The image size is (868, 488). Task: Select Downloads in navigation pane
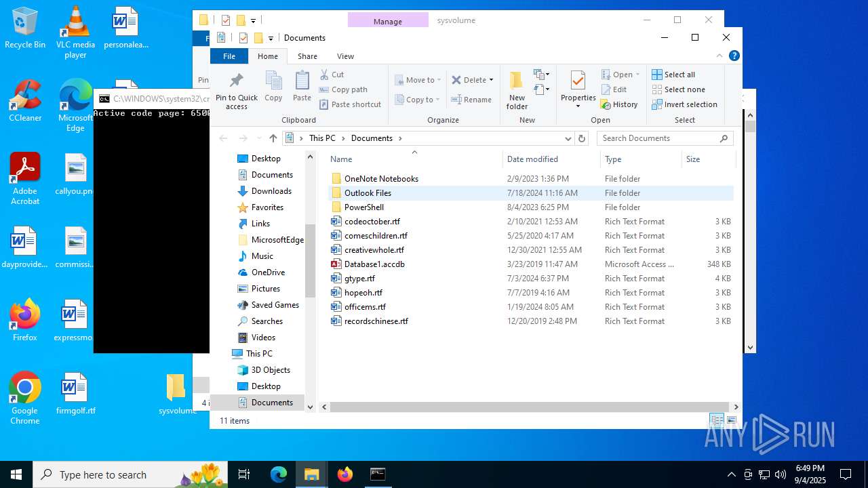(x=271, y=191)
